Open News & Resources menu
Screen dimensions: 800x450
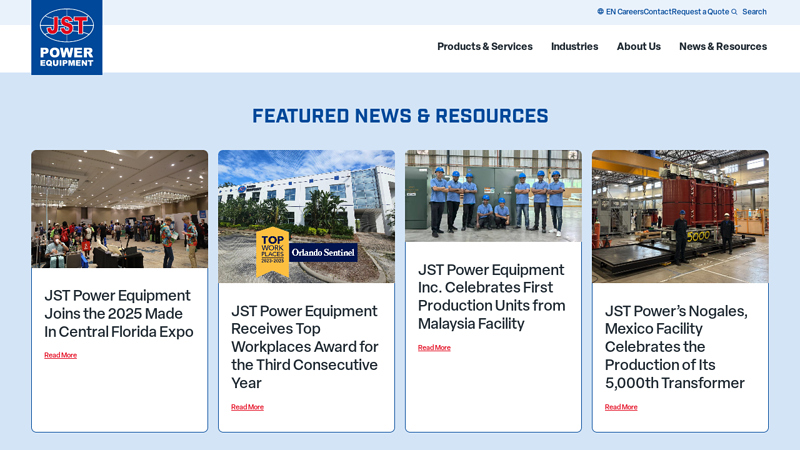click(x=723, y=46)
